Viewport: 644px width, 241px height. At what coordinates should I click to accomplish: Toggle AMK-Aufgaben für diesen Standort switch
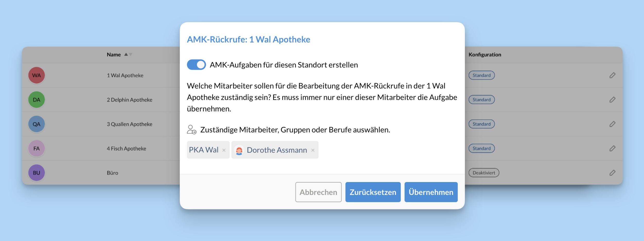point(196,65)
